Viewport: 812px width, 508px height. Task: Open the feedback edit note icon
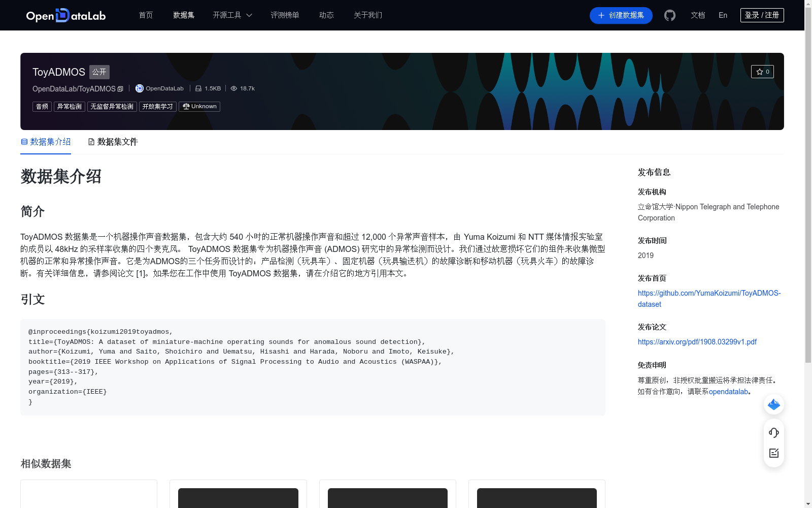tap(774, 453)
